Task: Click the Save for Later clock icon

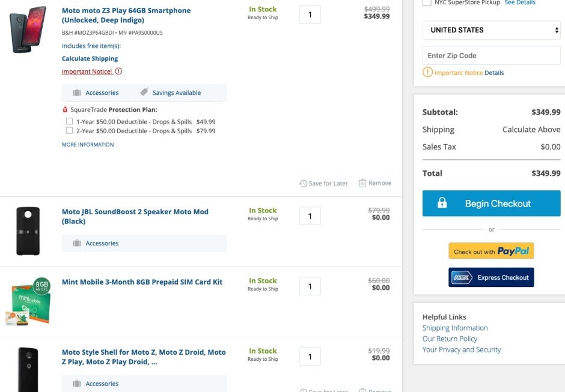Action: (x=304, y=183)
